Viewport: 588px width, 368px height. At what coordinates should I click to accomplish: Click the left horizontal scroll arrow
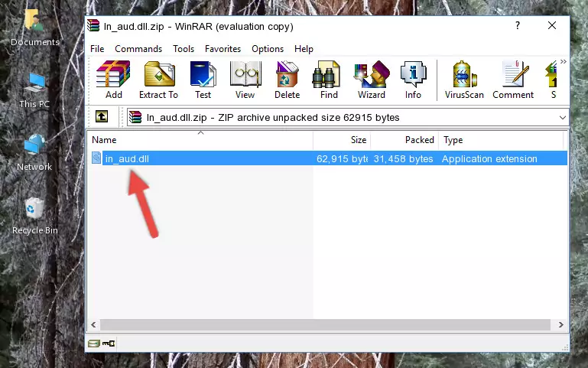coord(94,324)
